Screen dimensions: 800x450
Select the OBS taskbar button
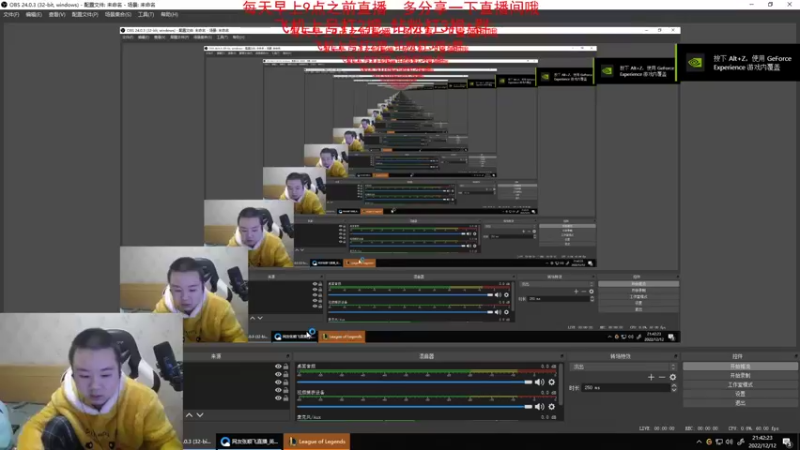pos(198,441)
